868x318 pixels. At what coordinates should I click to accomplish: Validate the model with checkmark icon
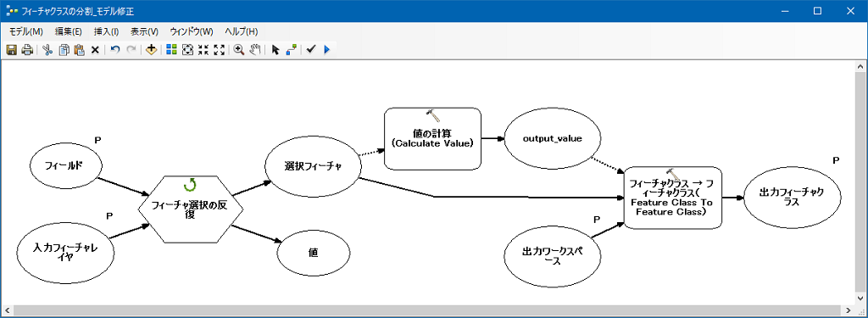310,50
